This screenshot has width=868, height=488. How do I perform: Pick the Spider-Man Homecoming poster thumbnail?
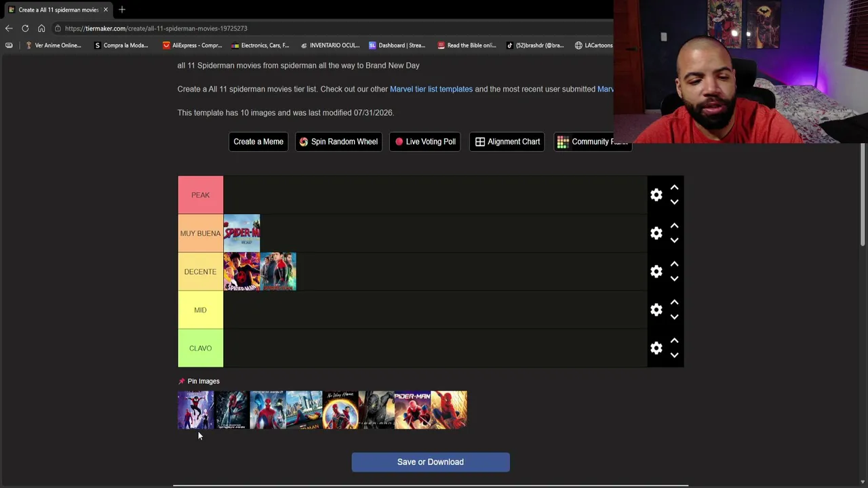click(x=304, y=410)
